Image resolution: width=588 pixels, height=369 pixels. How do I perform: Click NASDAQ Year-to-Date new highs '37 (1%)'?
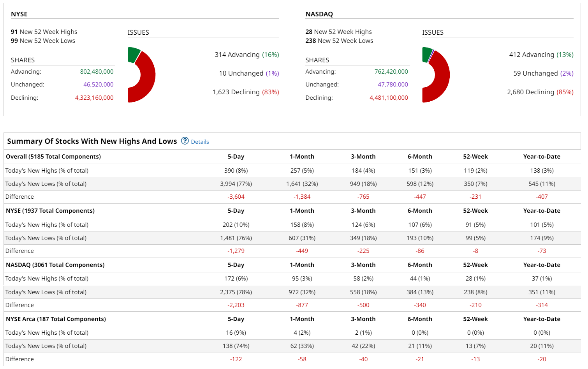[x=542, y=279]
